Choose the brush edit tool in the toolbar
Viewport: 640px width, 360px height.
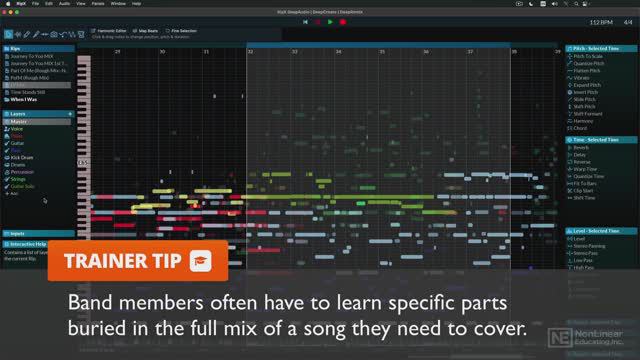pos(36,35)
